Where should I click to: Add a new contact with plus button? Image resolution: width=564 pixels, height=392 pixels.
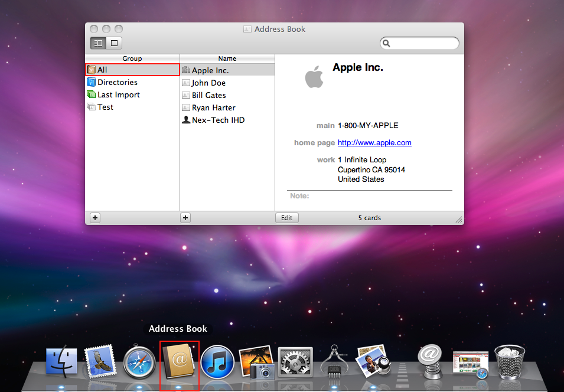click(x=185, y=218)
